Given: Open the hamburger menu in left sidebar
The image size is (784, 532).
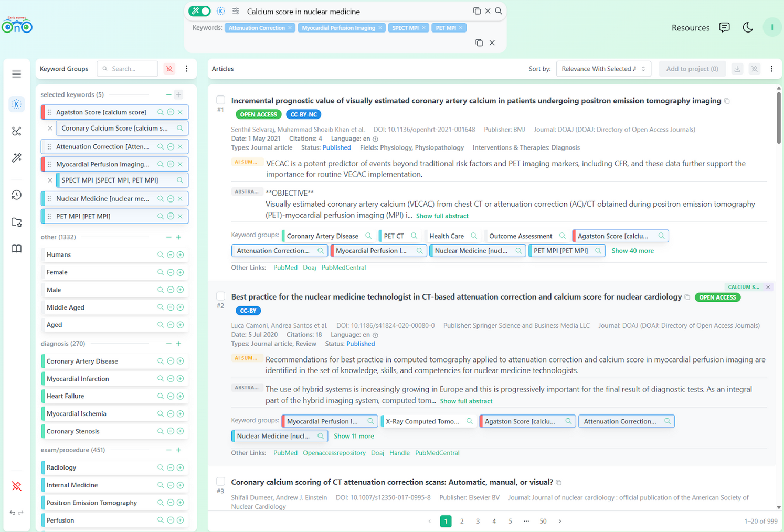Looking at the screenshot, I should 17,74.
